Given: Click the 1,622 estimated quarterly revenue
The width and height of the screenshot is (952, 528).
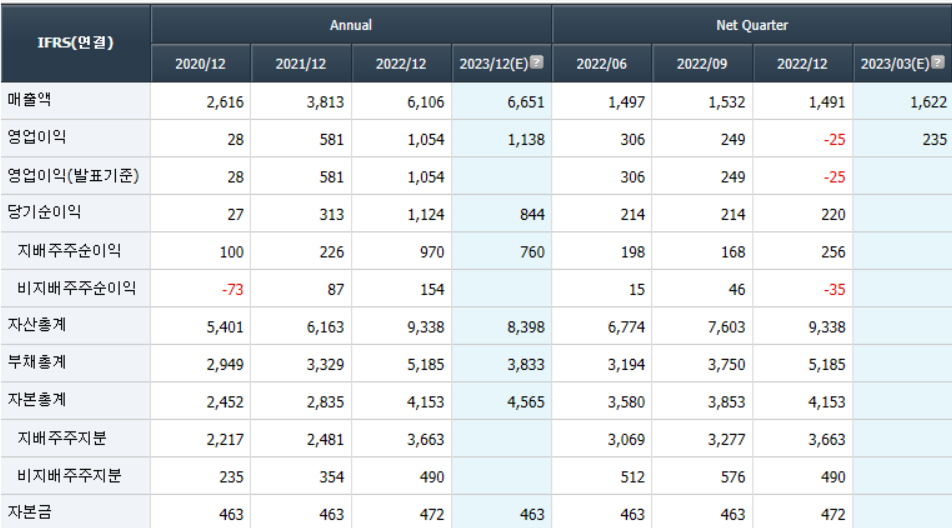Looking at the screenshot, I should coord(928,102).
